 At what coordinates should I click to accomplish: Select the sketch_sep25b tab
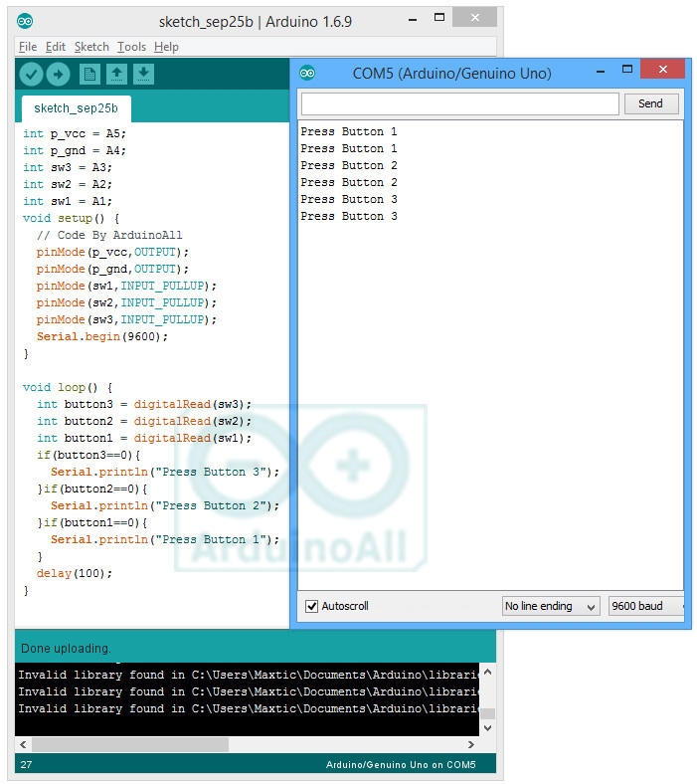click(76, 108)
